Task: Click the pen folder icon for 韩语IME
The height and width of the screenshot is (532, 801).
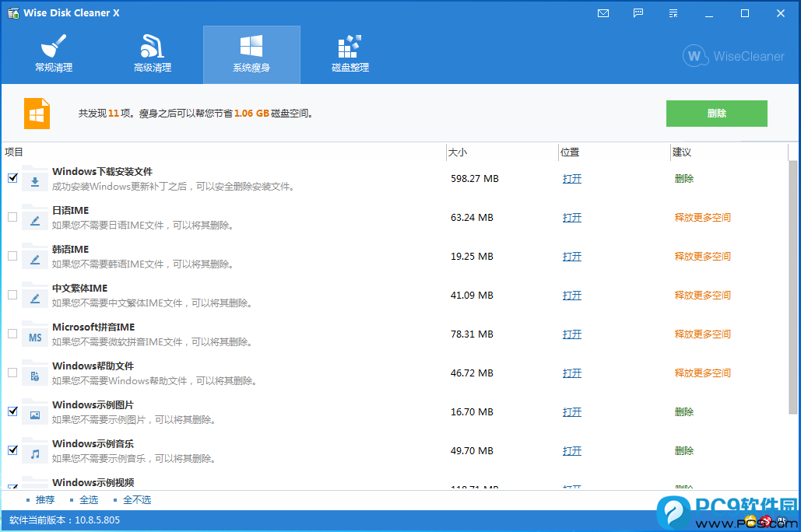Action: pyautogui.click(x=35, y=257)
